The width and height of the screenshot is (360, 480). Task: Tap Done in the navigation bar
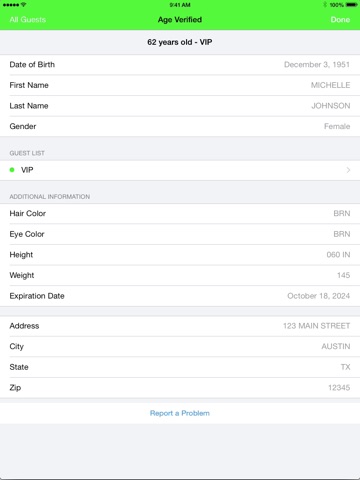tap(340, 20)
